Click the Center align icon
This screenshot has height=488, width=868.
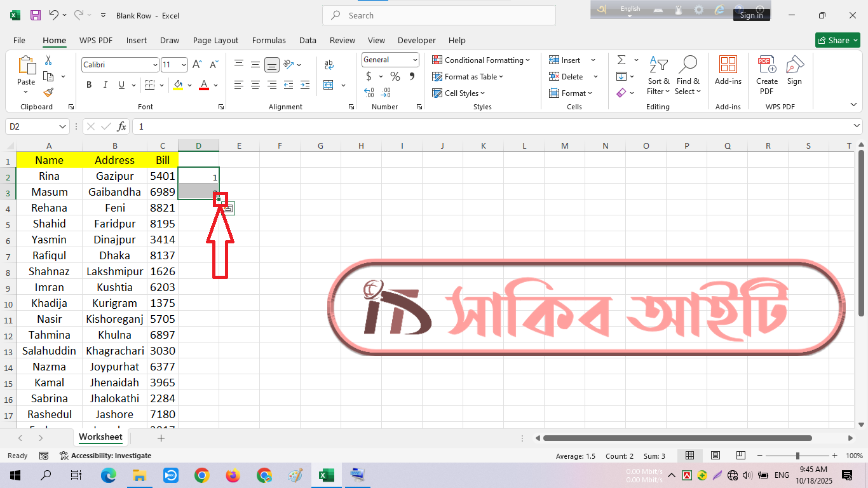point(255,85)
